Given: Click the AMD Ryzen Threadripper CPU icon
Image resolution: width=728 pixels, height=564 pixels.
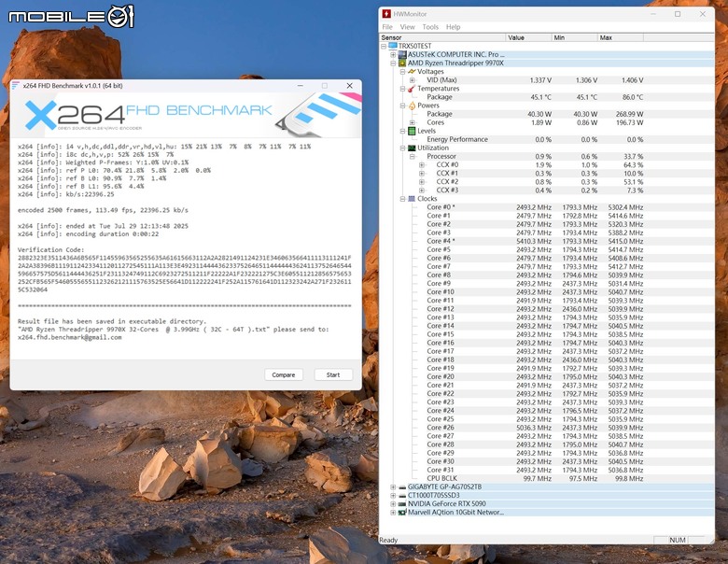Looking at the screenshot, I should pos(402,63).
